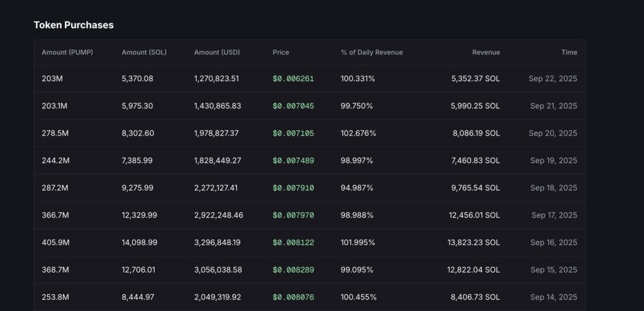Click the 'Amount (PUMP)' column header
Image resolution: width=644 pixels, height=311 pixels.
point(67,52)
